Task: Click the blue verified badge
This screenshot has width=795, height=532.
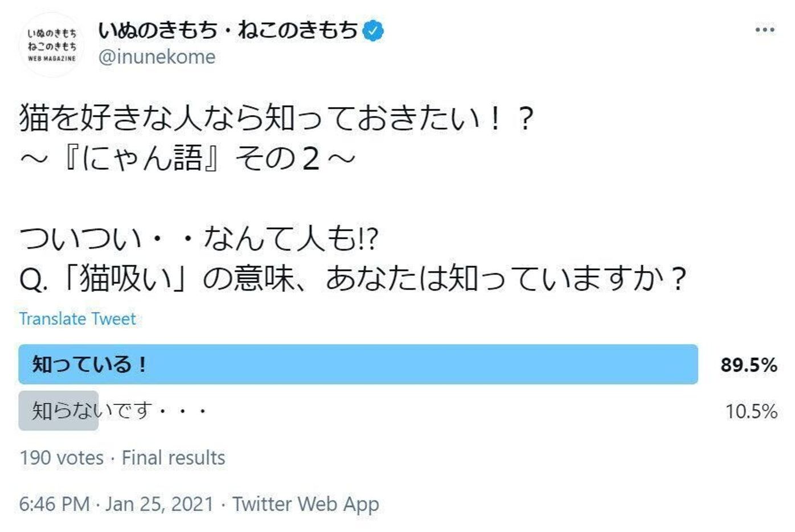Action: (x=373, y=30)
